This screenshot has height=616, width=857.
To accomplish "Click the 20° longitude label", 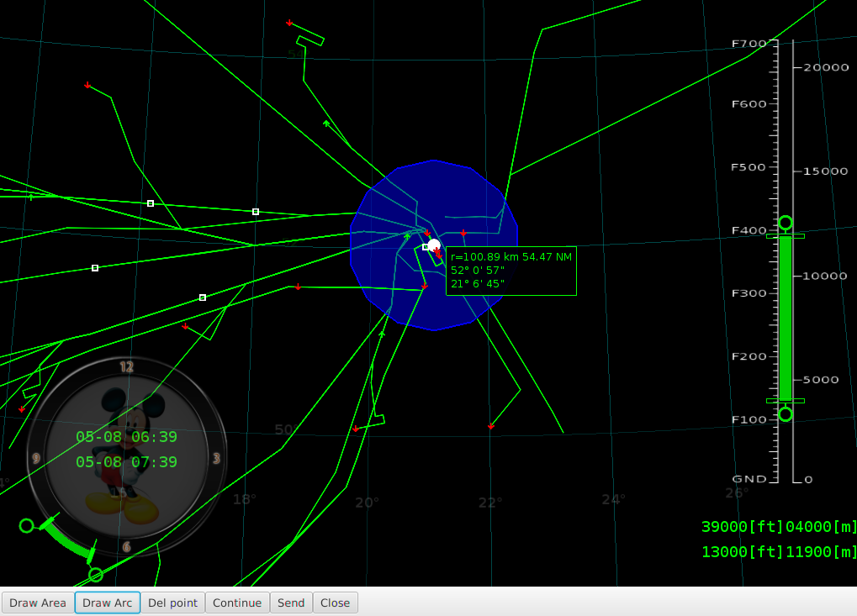I will 367,503.
